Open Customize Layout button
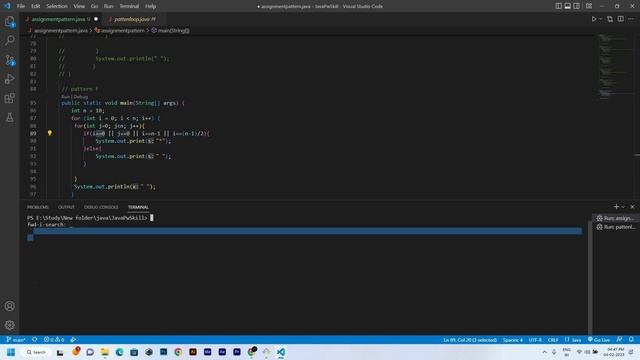 point(589,6)
